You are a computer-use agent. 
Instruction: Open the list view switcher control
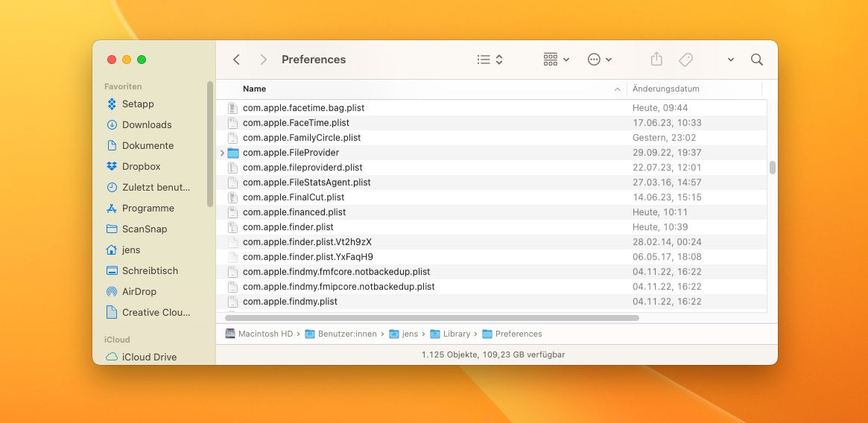point(490,60)
